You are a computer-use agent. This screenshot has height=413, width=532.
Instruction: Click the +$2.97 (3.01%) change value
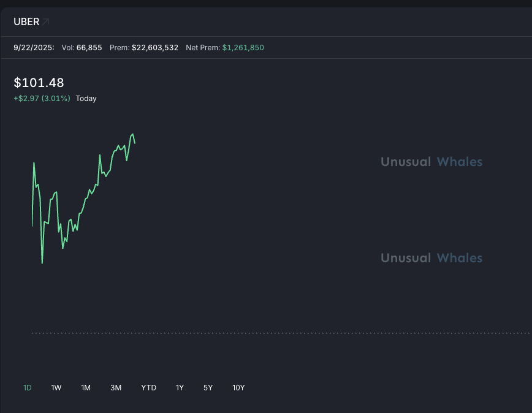pyautogui.click(x=42, y=99)
